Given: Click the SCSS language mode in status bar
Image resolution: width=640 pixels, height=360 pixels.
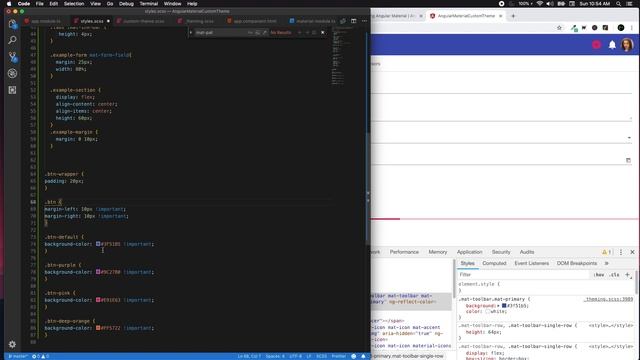Looking at the screenshot, I should pos(322,356).
